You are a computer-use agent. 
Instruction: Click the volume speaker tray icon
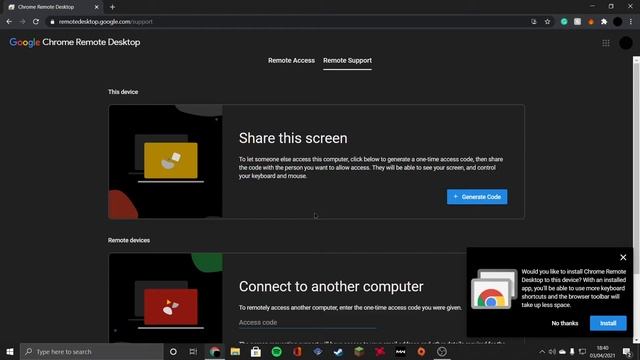pos(552,352)
